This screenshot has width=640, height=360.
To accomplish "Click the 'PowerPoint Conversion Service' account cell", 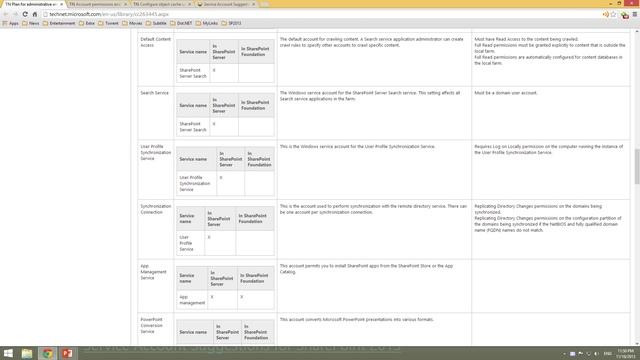I will coord(156,329).
